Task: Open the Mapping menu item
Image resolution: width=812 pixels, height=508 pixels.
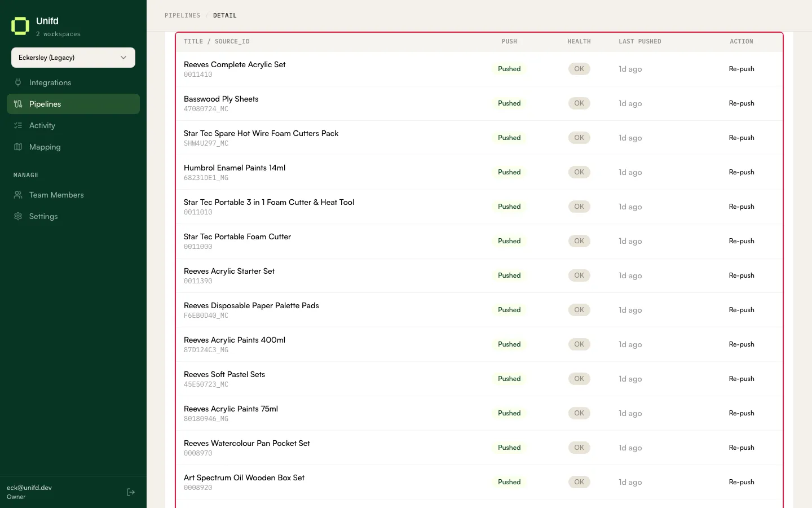Action: coord(73,147)
